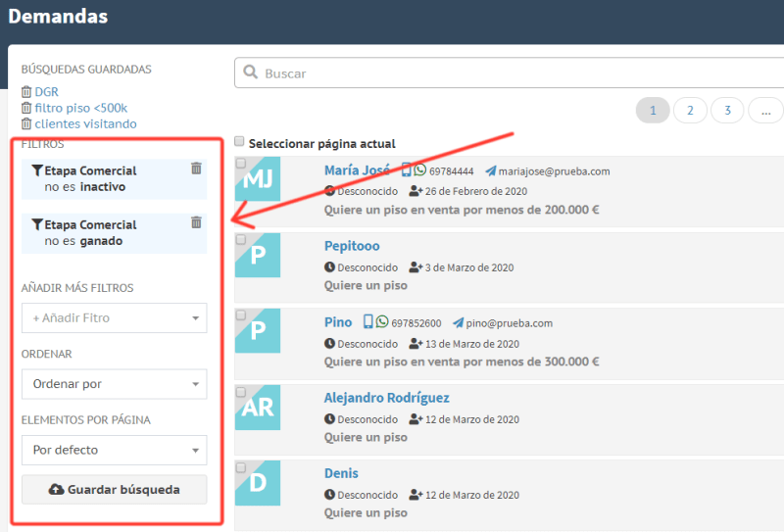Click the mobile phone icon for Pino
The height and width of the screenshot is (532, 784).
point(368,322)
